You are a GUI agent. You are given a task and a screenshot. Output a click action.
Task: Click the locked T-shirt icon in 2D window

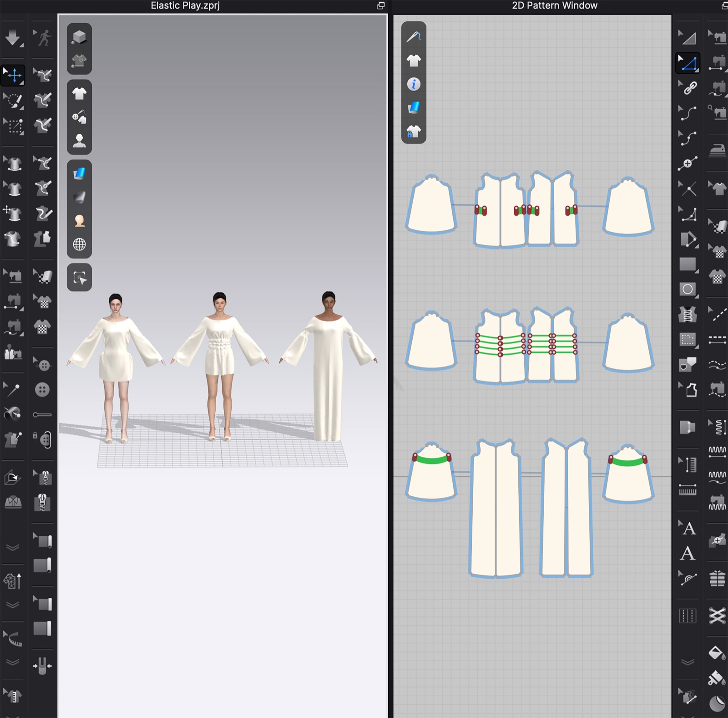point(414,132)
